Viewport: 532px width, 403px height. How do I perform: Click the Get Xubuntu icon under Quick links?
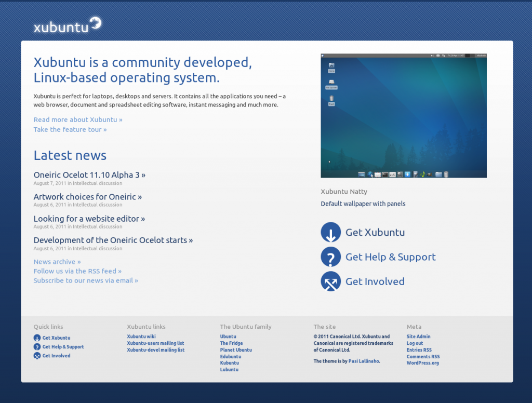36,338
